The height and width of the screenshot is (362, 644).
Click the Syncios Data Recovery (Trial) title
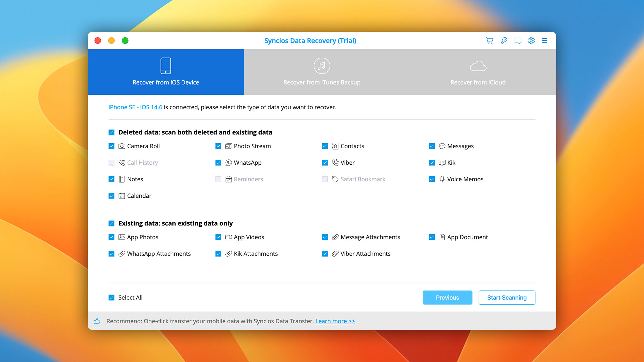[310, 41]
